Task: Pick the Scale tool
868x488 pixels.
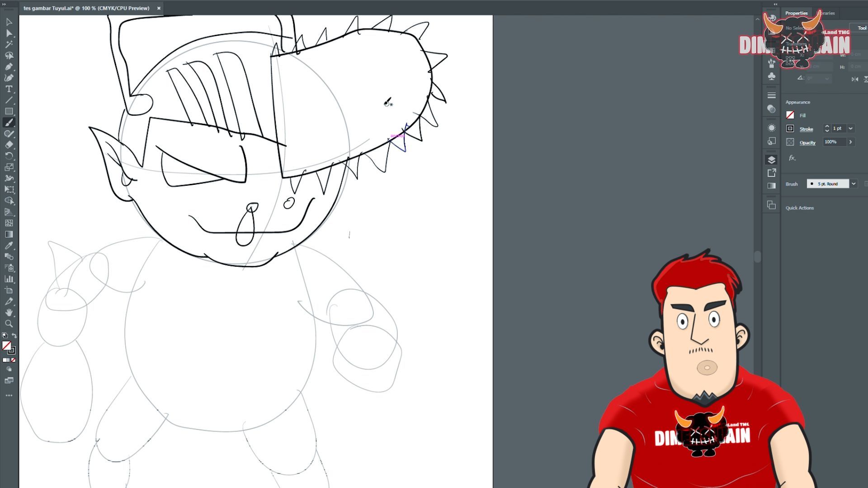Action: (x=9, y=167)
